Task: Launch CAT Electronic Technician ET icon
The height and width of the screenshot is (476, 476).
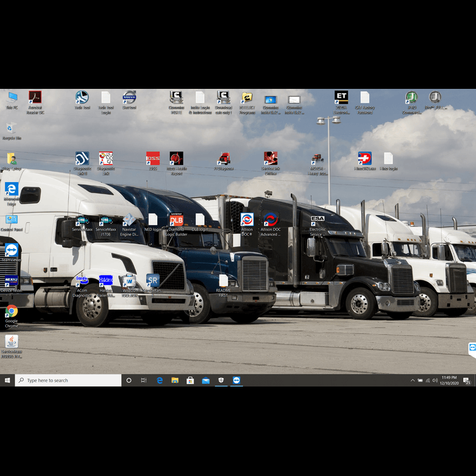Action: coord(341,102)
